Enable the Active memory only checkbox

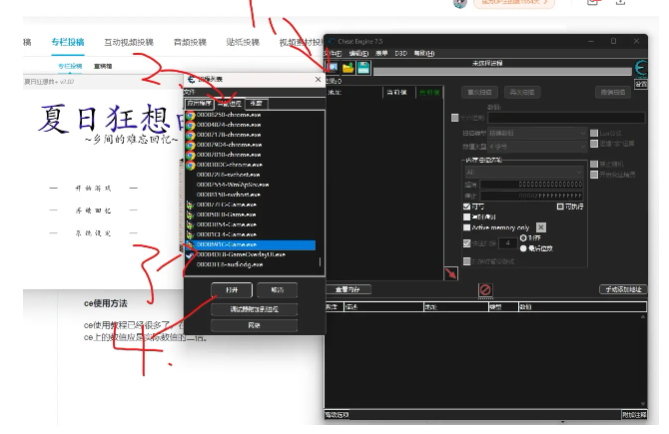tap(467, 227)
